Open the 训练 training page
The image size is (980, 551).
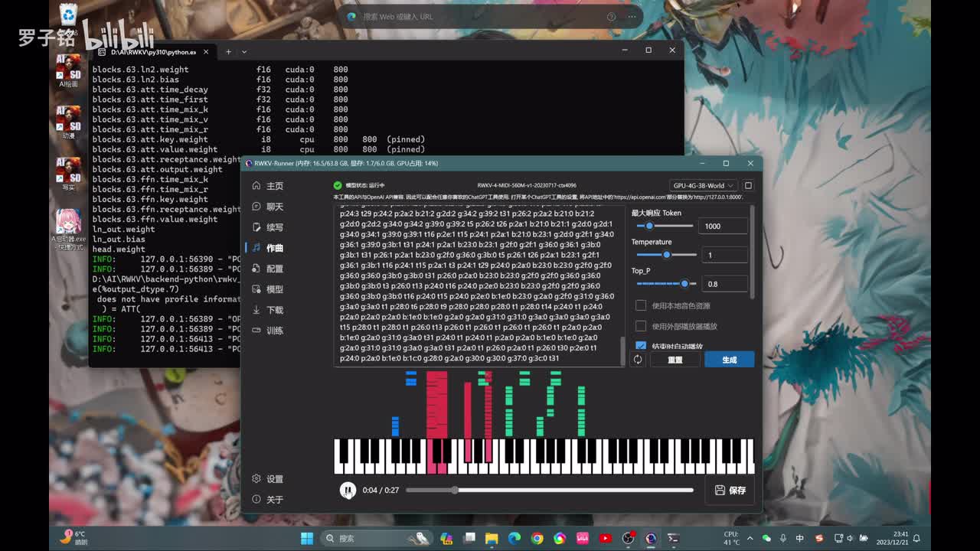(x=268, y=331)
